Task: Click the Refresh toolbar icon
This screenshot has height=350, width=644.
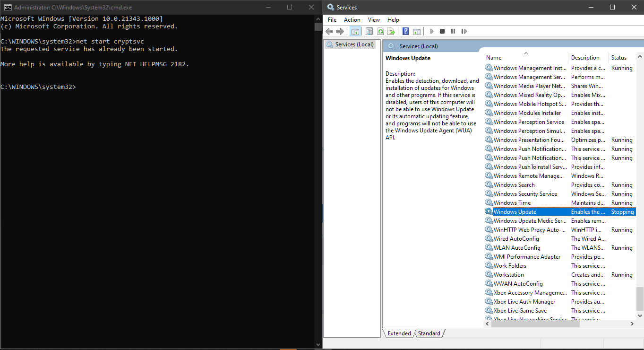Action: [380, 31]
